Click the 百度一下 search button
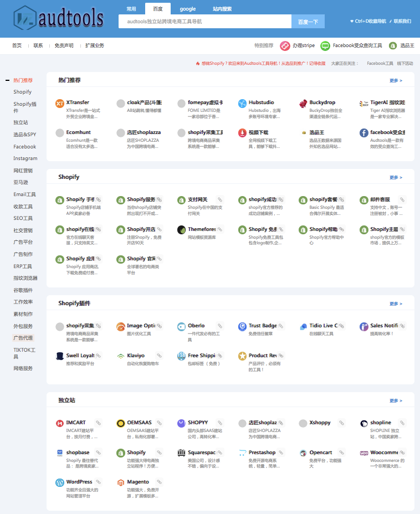 308,22
